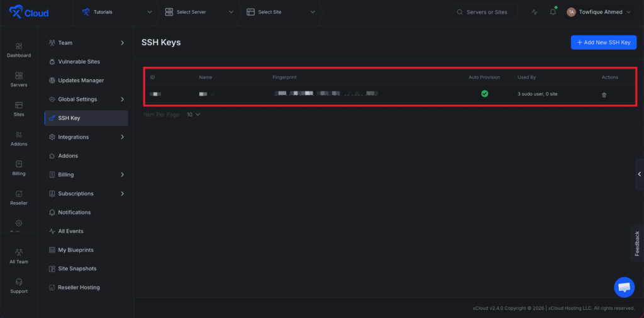Image resolution: width=644 pixels, height=318 pixels.
Task: Open the live chat bubble
Action: 624,287
